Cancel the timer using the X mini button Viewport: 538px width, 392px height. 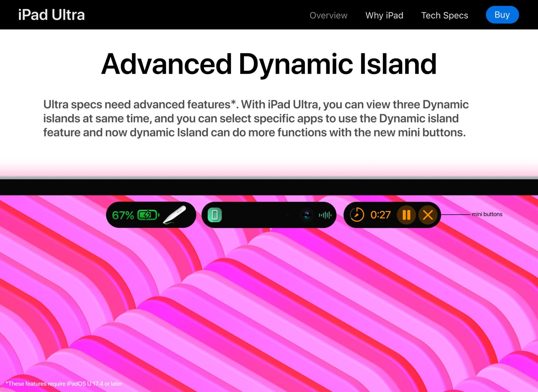(x=428, y=215)
